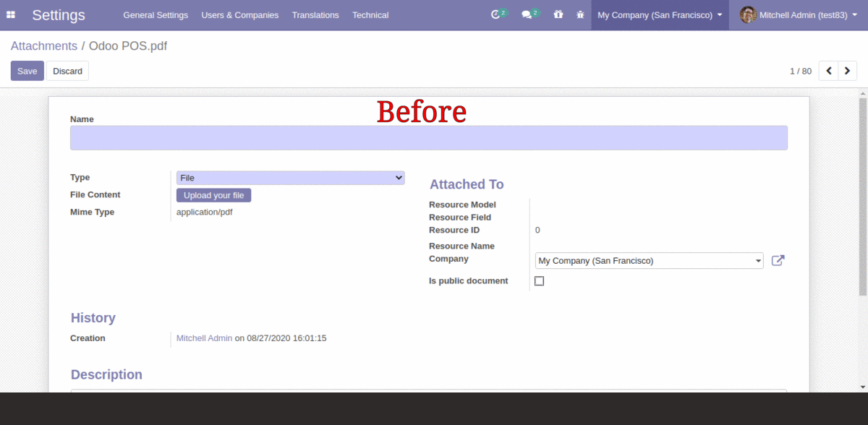Click the gift icon in navbar
The height and width of the screenshot is (425, 868).
click(x=558, y=14)
